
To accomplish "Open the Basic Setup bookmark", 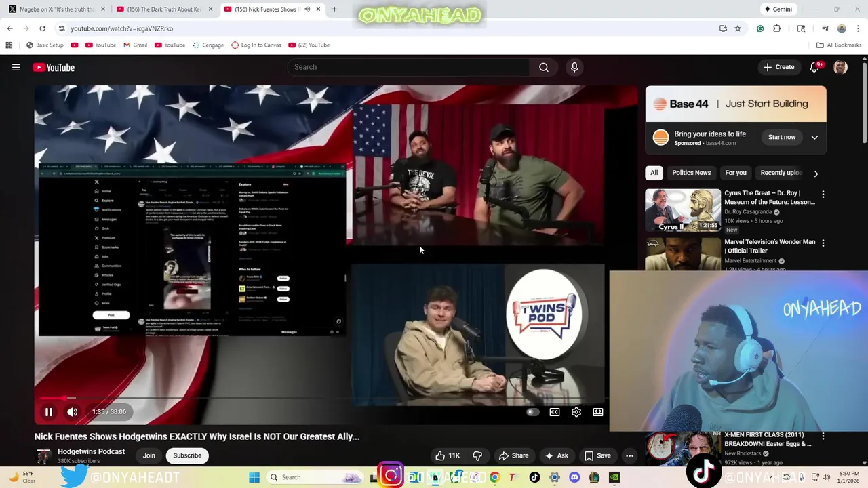I will point(45,45).
